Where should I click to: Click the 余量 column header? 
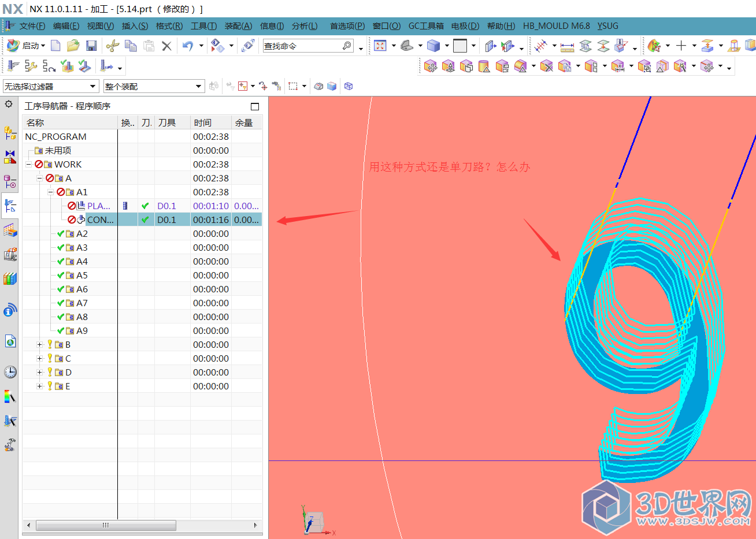[247, 122]
